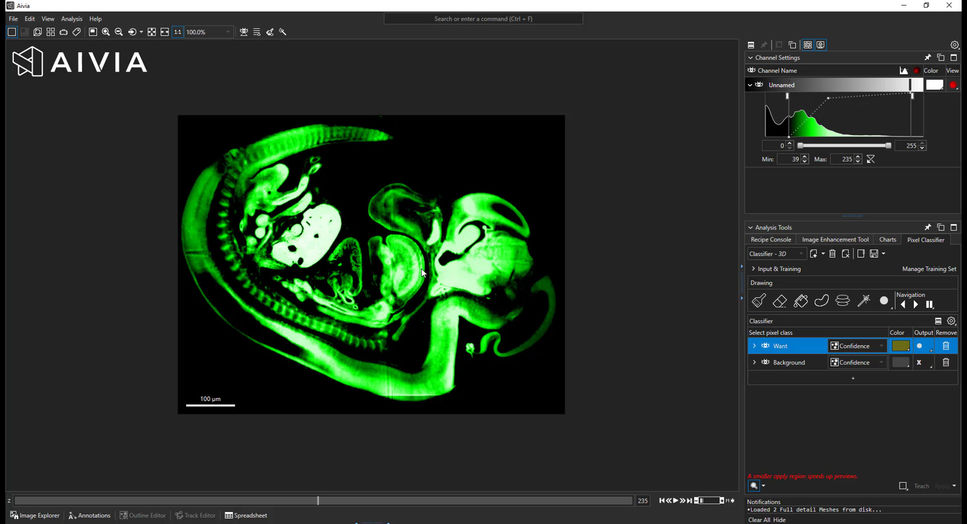The height and width of the screenshot is (524, 967).
Task: Pin the Channel Settings panel
Action: (928, 57)
